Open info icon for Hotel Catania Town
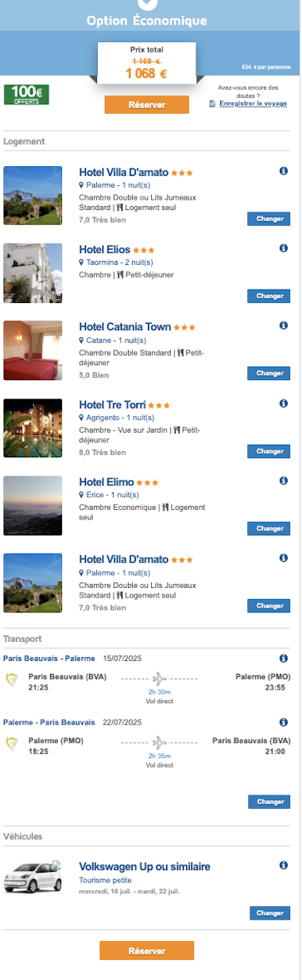Screen dimensions: 302x980 (284, 326)
